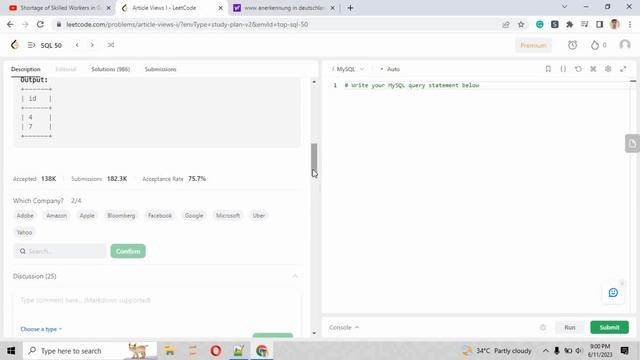Open the problem list panel icon
This screenshot has height=360, width=640.
tap(31, 45)
